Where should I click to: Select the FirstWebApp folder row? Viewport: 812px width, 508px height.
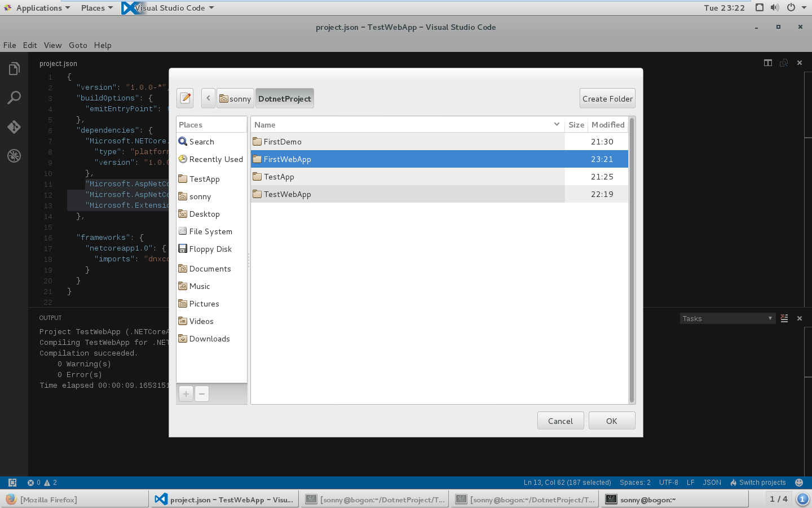(439, 159)
